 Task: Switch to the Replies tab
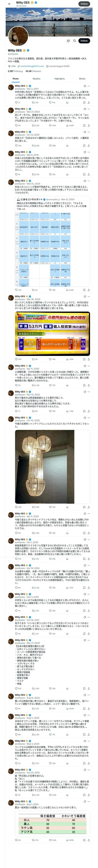pyautogui.click(x=36, y=79)
